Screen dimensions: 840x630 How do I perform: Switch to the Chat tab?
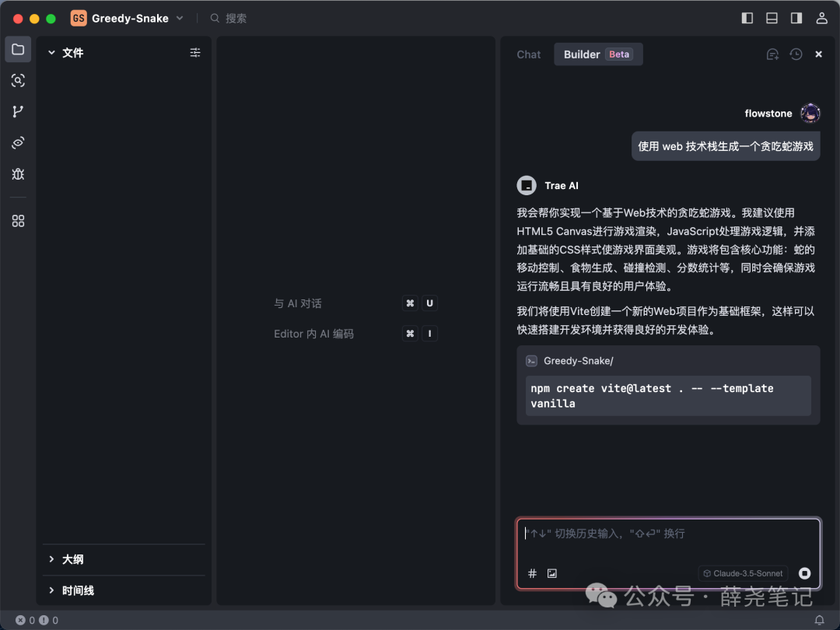pos(528,54)
